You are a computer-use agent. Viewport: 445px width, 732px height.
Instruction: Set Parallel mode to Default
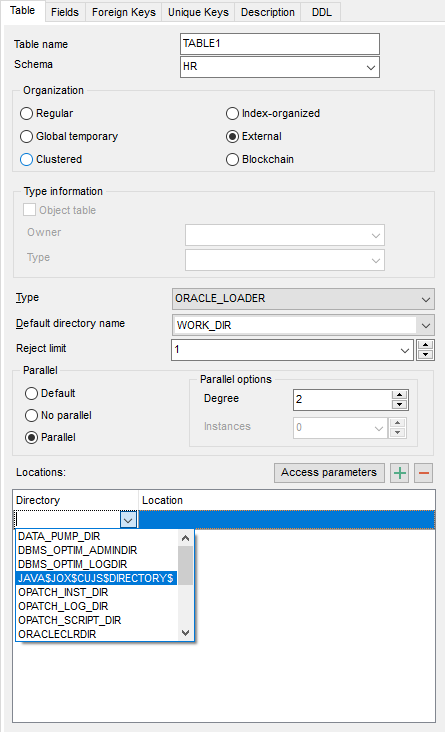pyautogui.click(x=50, y=394)
